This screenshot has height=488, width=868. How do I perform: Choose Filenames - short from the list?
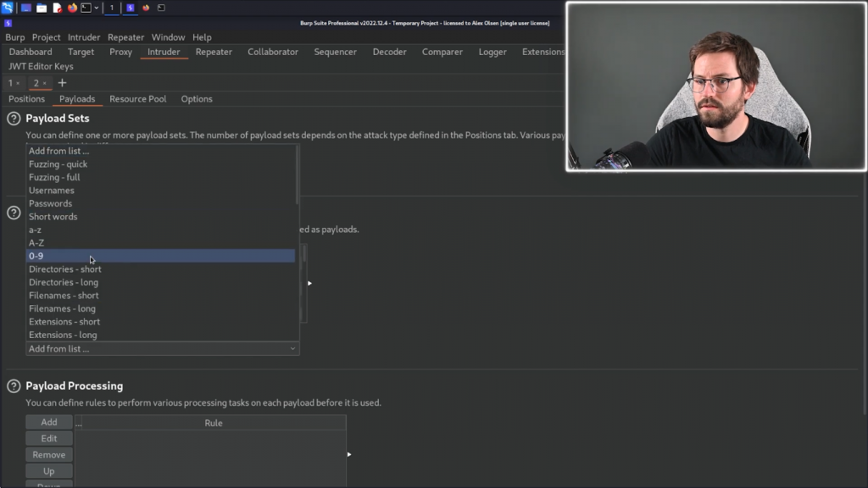(x=160, y=296)
